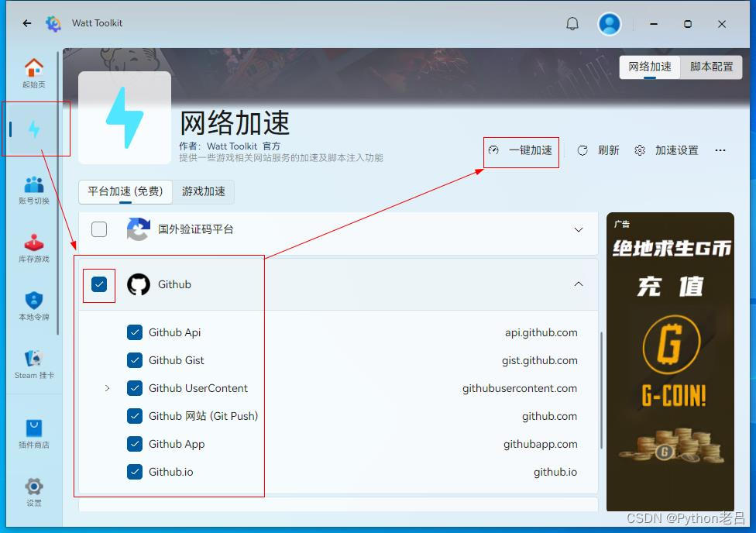Uncheck Github UserContent checkbox
756x533 pixels.
pyautogui.click(x=135, y=388)
